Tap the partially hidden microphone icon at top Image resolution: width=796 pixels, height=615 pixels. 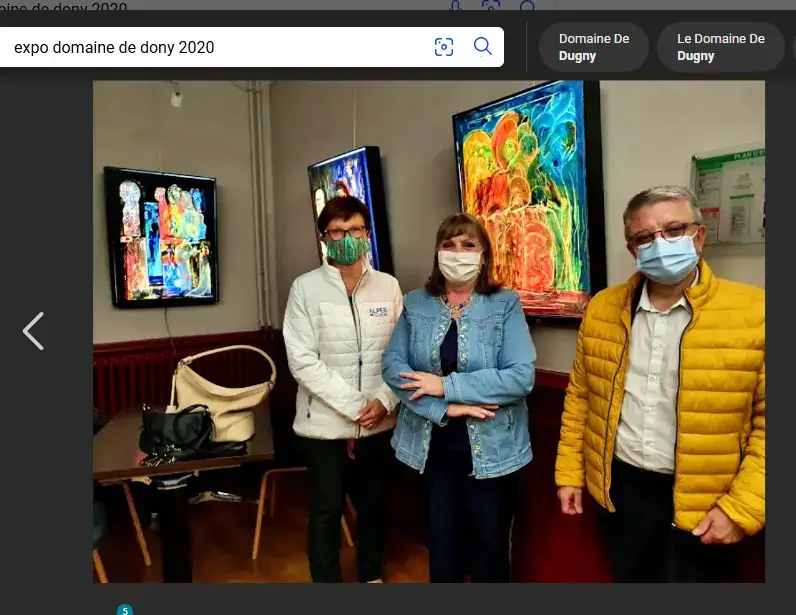tap(456, 6)
